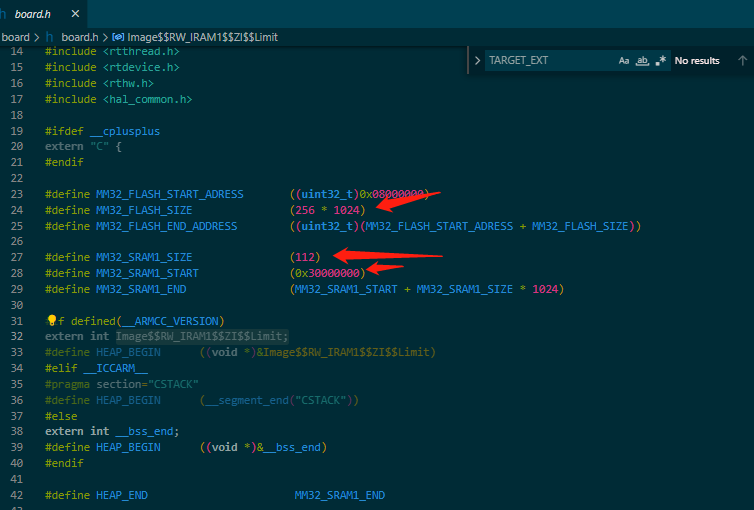Click the #endif directive on line 40

click(64, 463)
